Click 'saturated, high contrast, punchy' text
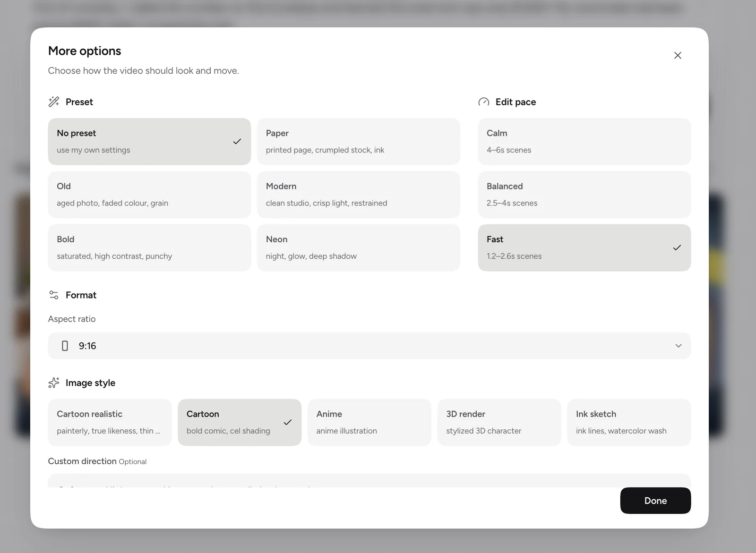Image resolution: width=756 pixels, height=553 pixels. click(114, 256)
